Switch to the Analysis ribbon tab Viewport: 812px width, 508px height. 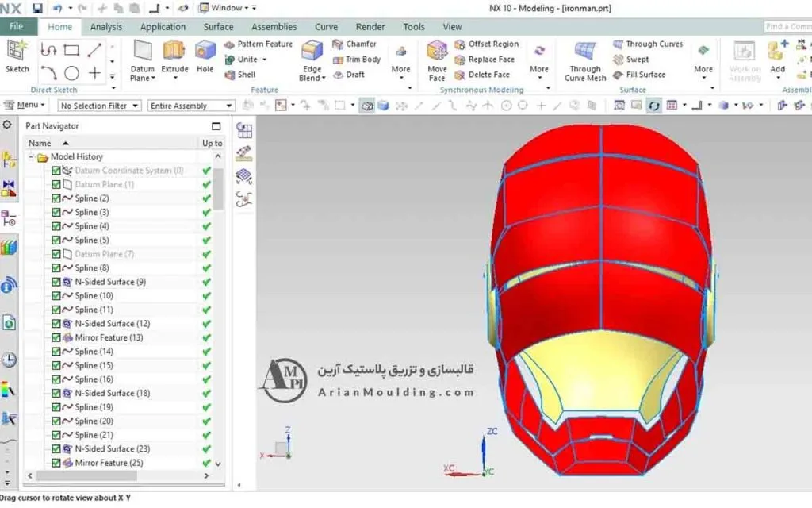(x=106, y=26)
